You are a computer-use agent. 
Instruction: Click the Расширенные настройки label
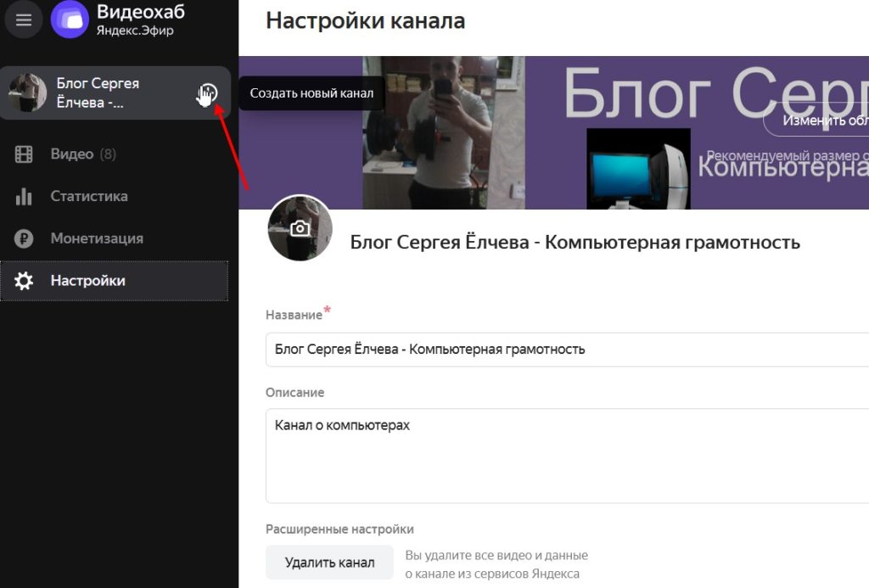tap(339, 529)
